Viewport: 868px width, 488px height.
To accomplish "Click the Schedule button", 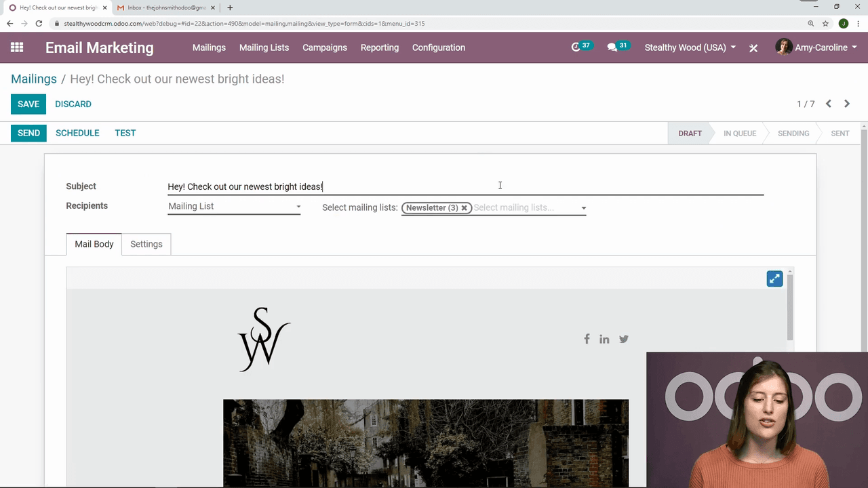I will pyautogui.click(x=77, y=133).
